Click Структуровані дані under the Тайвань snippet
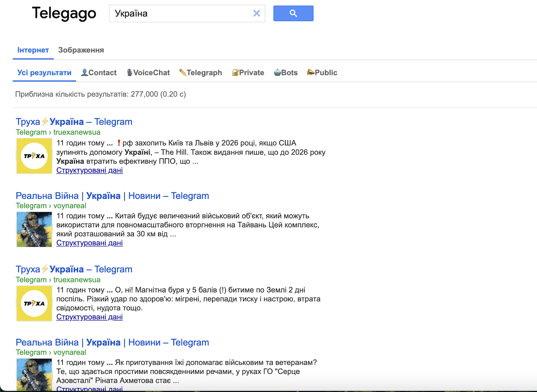This screenshot has width=537, height=392. pyautogui.click(x=90, y=243)
